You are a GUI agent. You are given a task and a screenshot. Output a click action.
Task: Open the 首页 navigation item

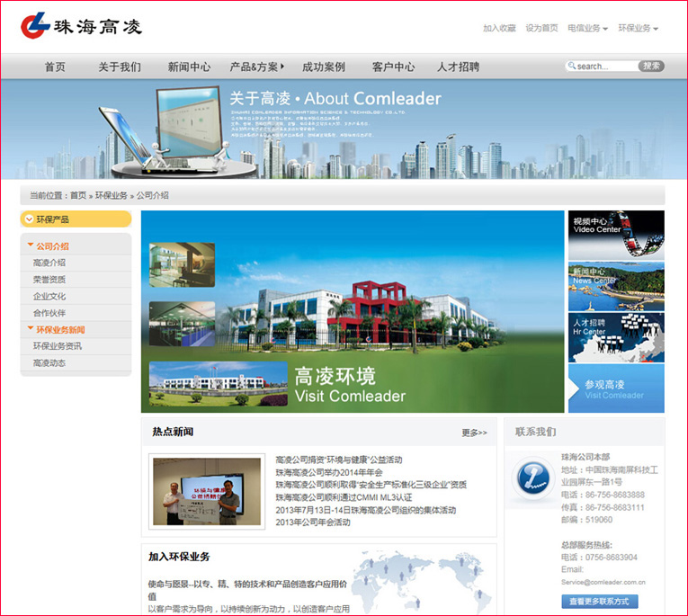[55, 67]
